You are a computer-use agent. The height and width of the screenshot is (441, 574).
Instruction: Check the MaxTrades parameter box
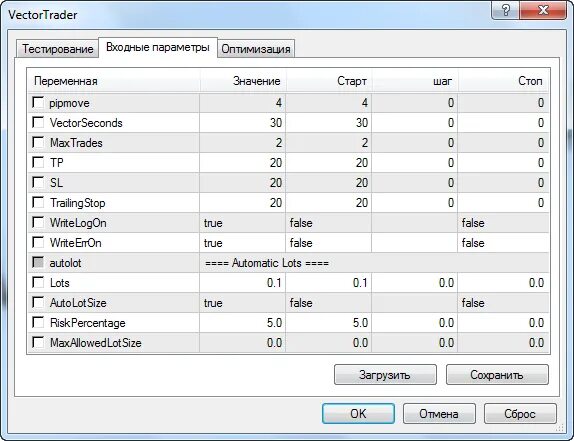point(38,142)
